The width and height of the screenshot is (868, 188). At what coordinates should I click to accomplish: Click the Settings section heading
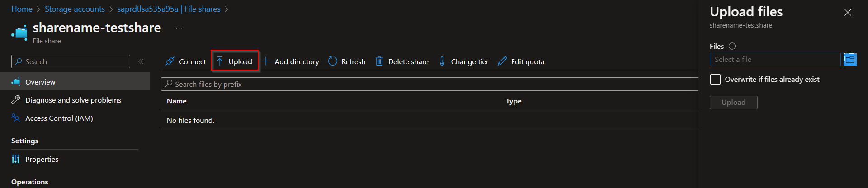pyautogui.click(x=25, y=141)
